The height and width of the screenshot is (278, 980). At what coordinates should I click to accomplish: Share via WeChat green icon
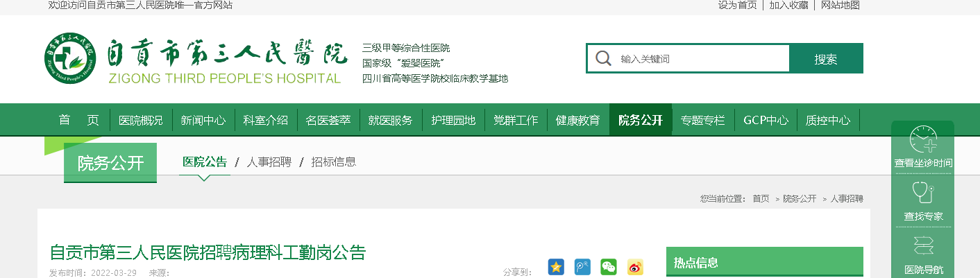609,267
